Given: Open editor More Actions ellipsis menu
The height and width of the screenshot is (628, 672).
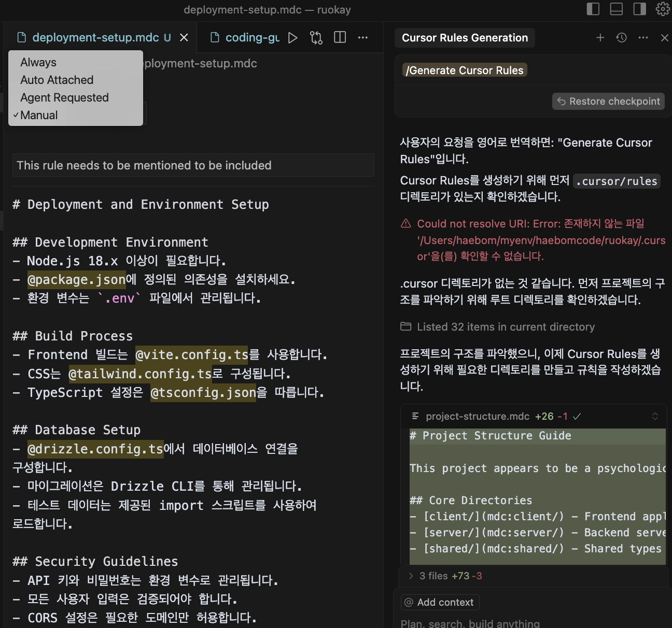Looking at the screenshot, I should [363, 38].
